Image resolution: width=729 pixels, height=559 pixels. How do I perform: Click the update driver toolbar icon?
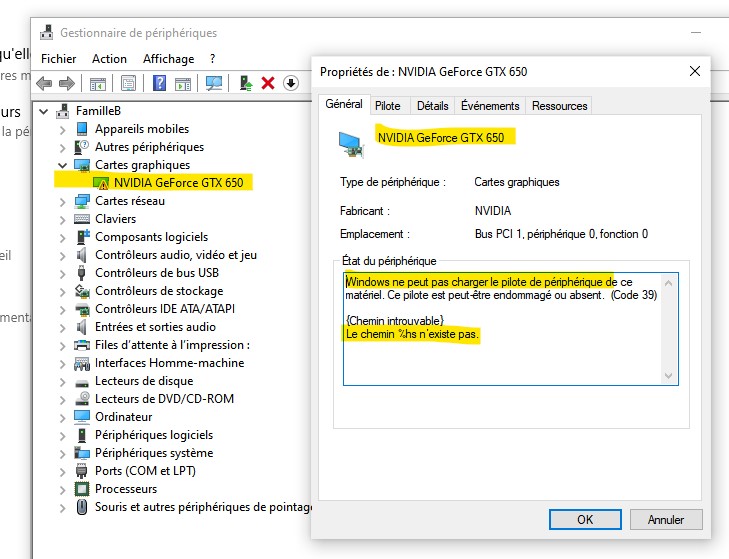pos(246,83)
